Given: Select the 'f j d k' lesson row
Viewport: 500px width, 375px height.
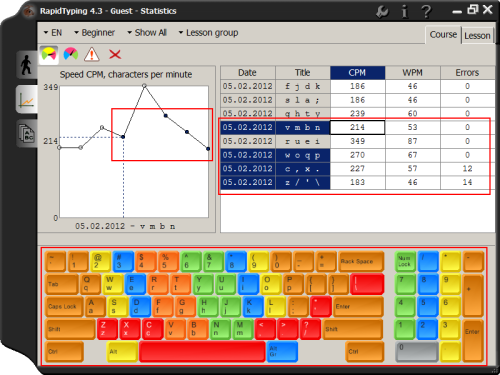Looking at the screenshot, I should pyautogui.click(x=358, y=86).
